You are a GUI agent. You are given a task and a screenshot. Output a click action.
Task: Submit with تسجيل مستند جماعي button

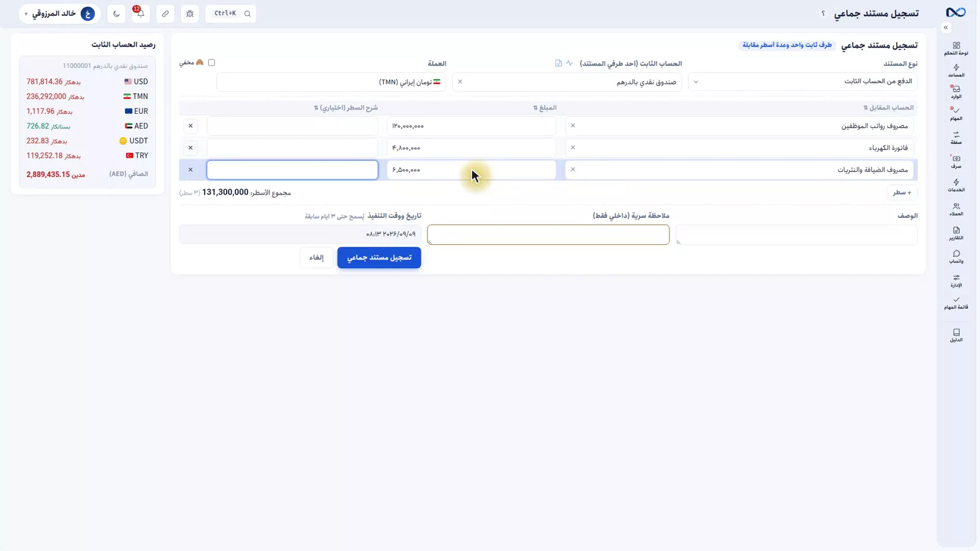pyautogui.click(x=379, y=257)
